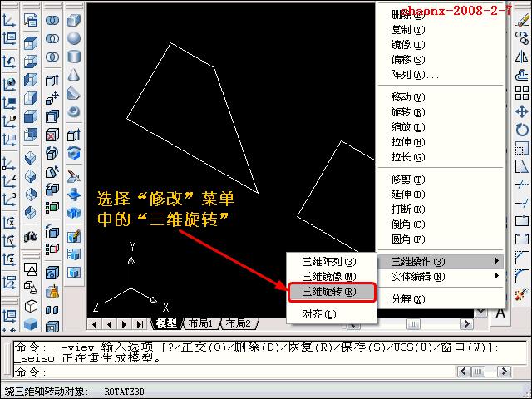532x399 pixels.
Task: Click the command line scroll right arrow
Action: pos(504,372)
